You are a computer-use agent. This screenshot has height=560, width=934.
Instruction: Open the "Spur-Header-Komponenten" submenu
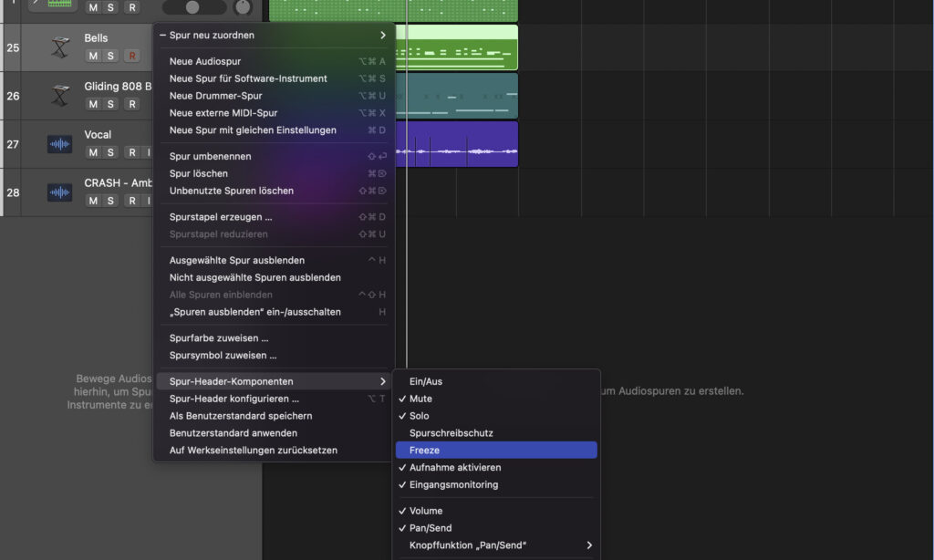pyautogui.click(x=274, y=381)
